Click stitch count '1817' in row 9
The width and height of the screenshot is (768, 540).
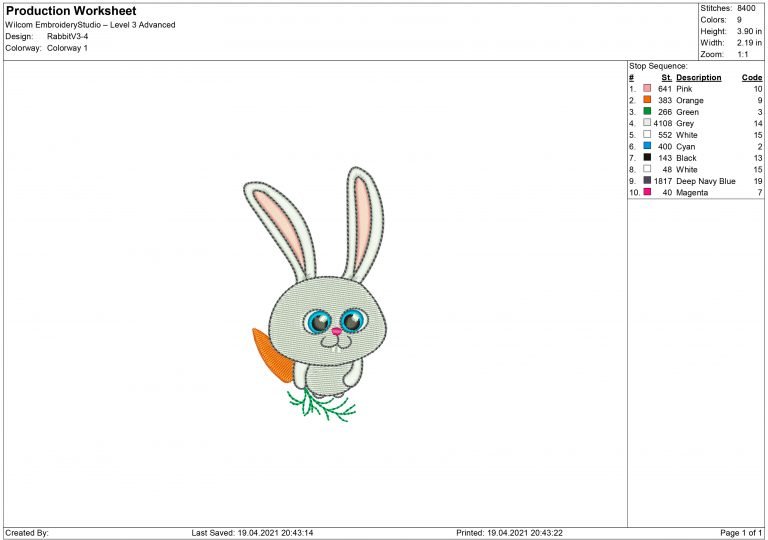click(x=663, y=181)
